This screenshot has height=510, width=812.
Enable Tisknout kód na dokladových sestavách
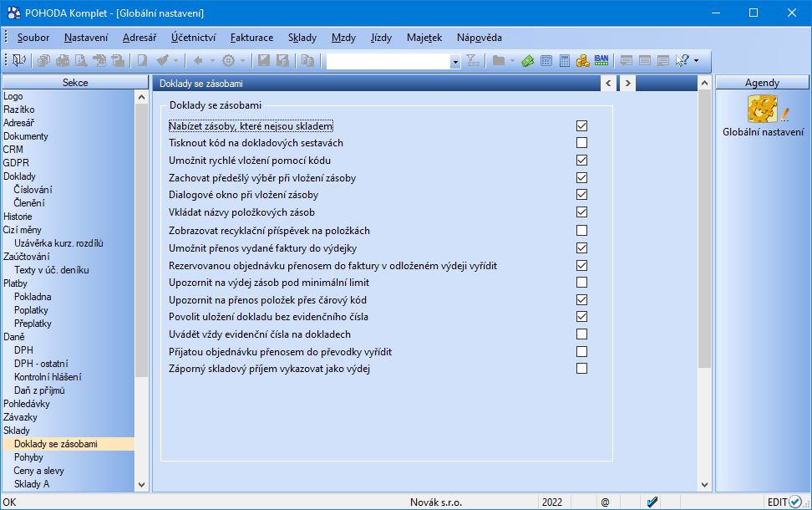pos(581,142)
